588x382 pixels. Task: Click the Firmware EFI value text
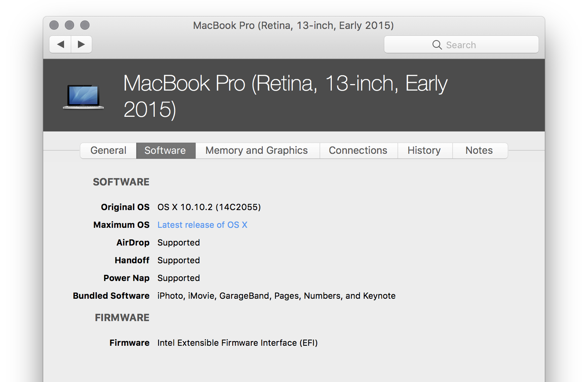tap(237, 343)
